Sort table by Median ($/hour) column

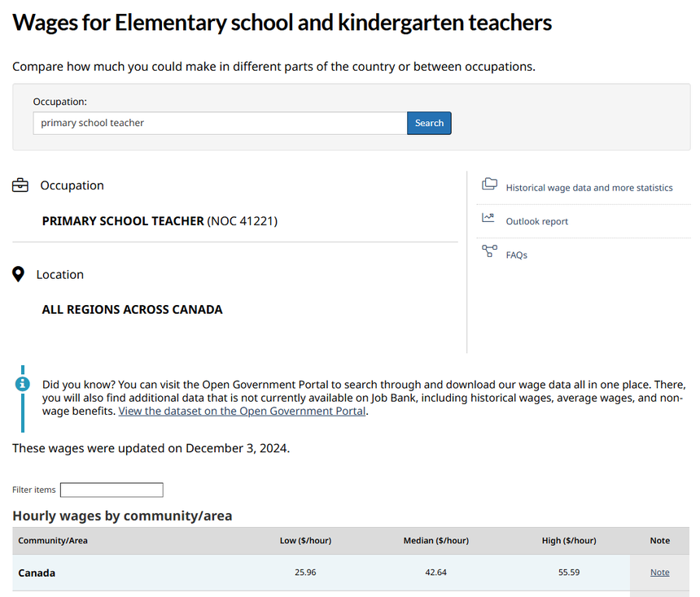coord(436,541)
